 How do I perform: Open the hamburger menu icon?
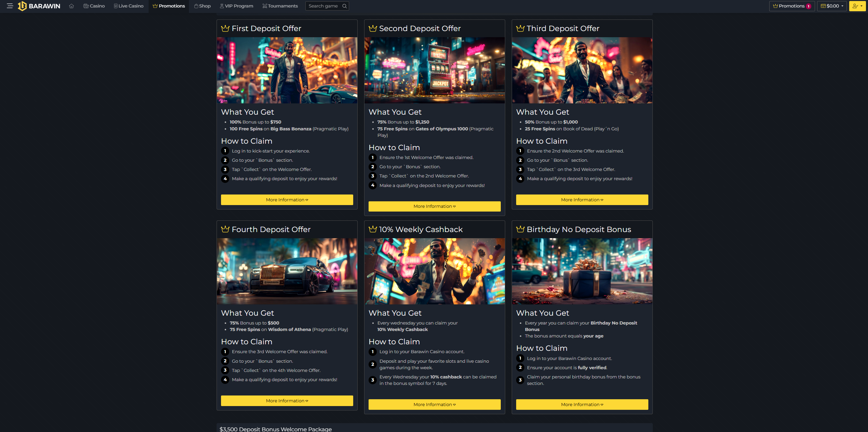pyautogui.click(x=10, y=6)
